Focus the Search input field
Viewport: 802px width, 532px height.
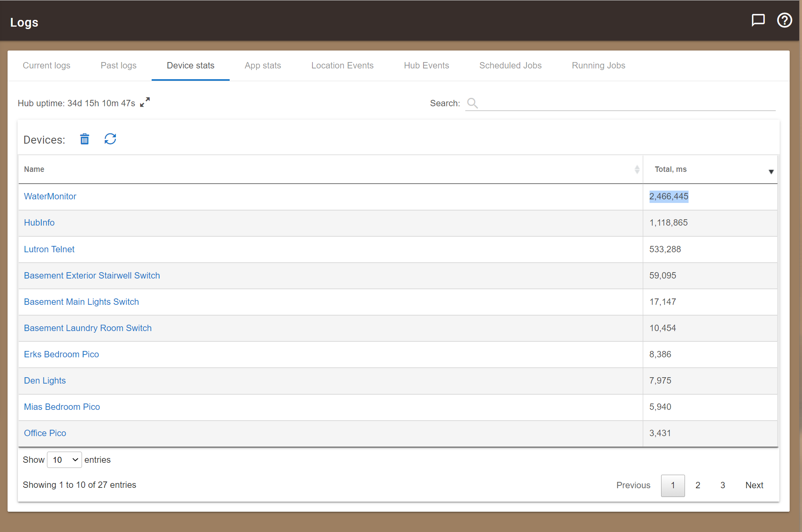tap(621, 103)
